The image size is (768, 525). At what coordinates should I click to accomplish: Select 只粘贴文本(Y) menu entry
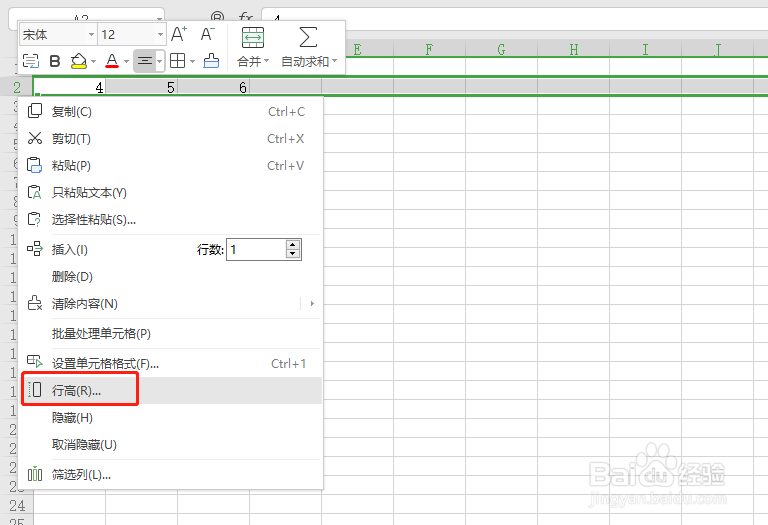[170, 192]
